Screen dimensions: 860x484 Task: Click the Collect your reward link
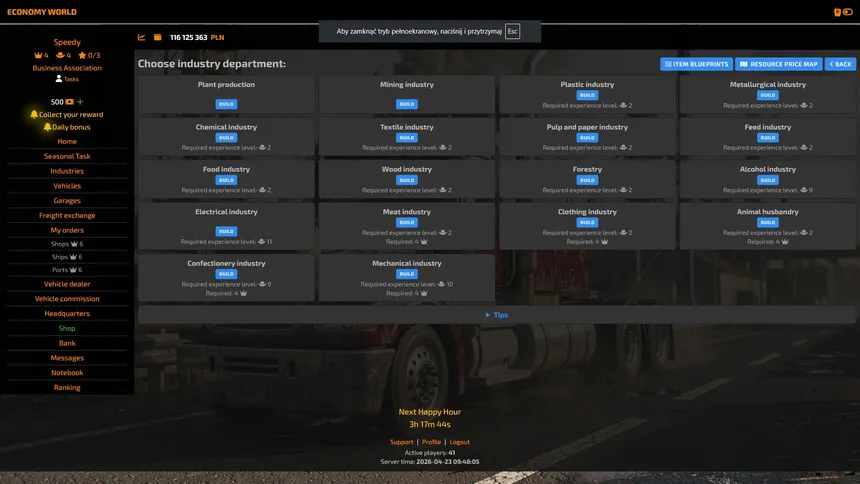tap(71, 115)
